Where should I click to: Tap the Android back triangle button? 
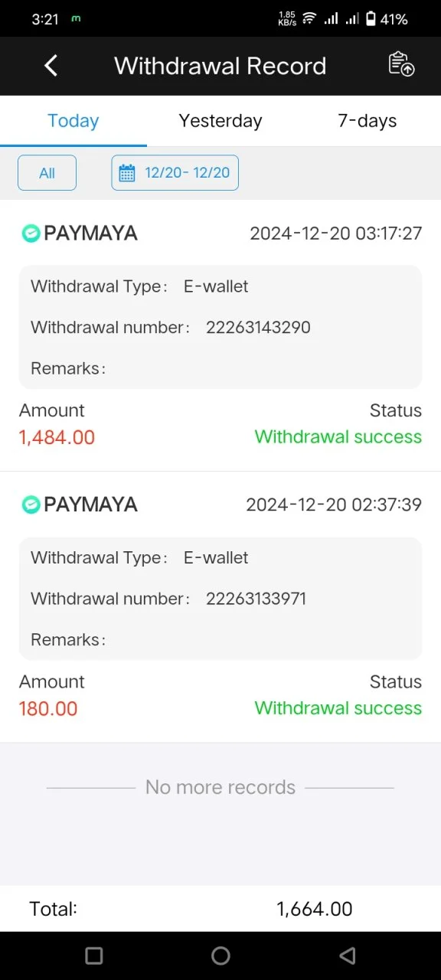(348, 955)
